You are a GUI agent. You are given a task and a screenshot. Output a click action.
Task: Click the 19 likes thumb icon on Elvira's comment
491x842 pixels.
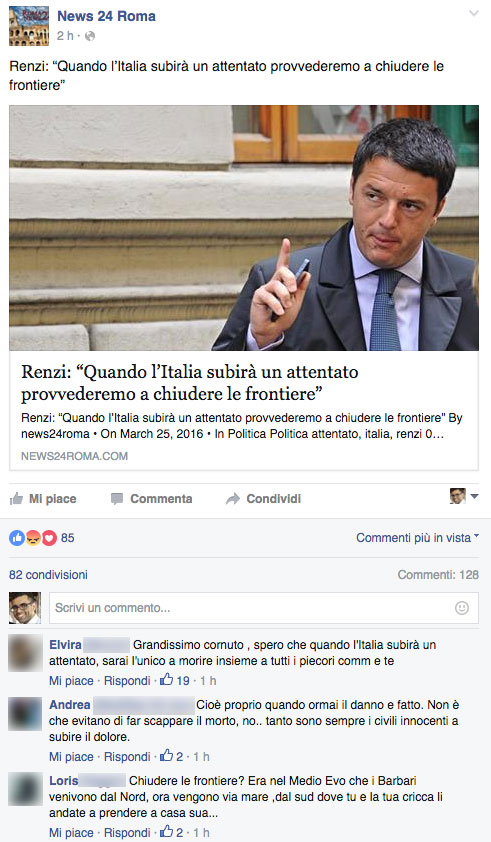[167, 680]
